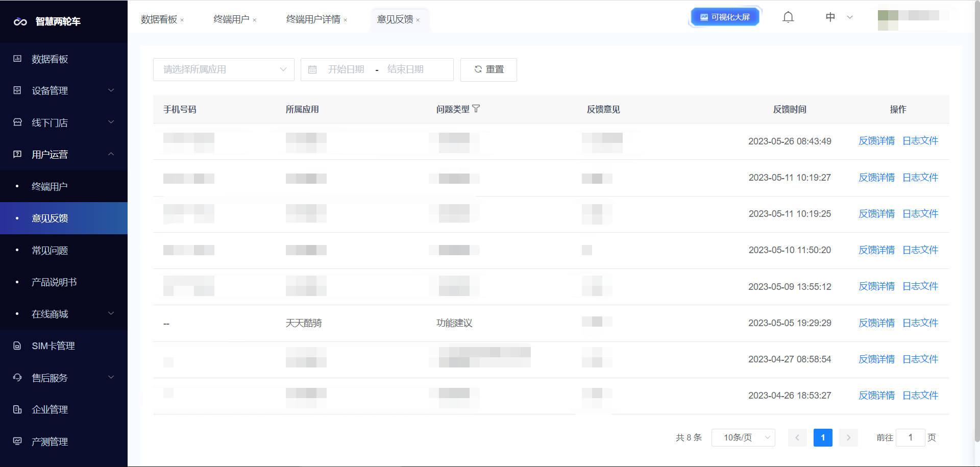Click the filter icon beside 问题类型
Screen dimensions: 980x467
click(x=476, y=109)
